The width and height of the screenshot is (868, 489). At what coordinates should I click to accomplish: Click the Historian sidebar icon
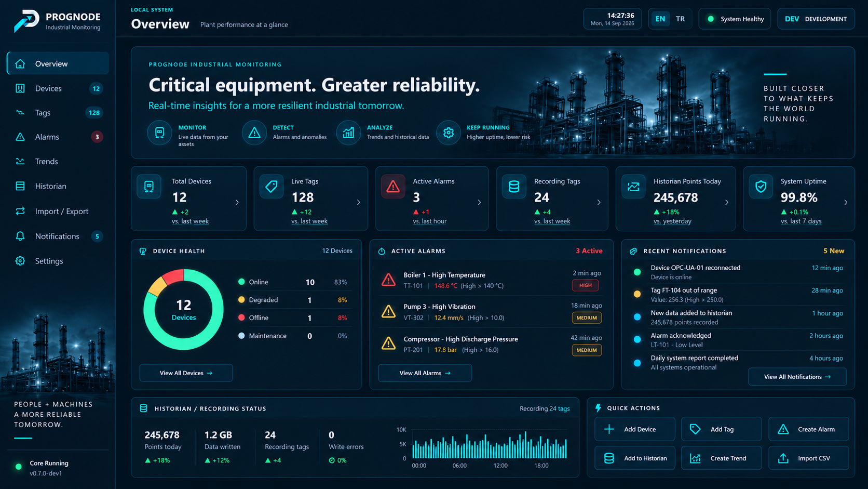(x=20, y=186)
